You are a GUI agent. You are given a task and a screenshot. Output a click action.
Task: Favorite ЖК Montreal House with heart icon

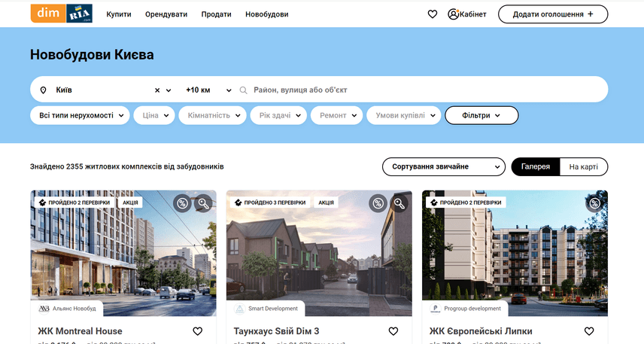(198, 331)
